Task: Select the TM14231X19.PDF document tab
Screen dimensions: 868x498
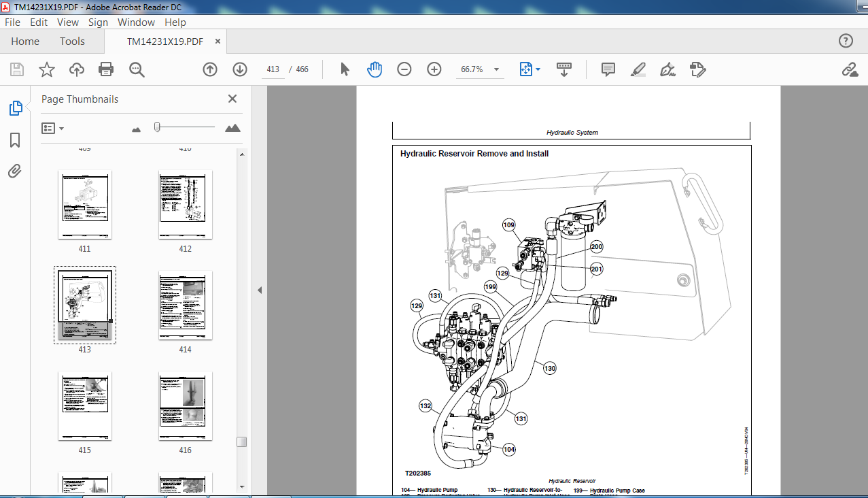Action: point(165,41)
